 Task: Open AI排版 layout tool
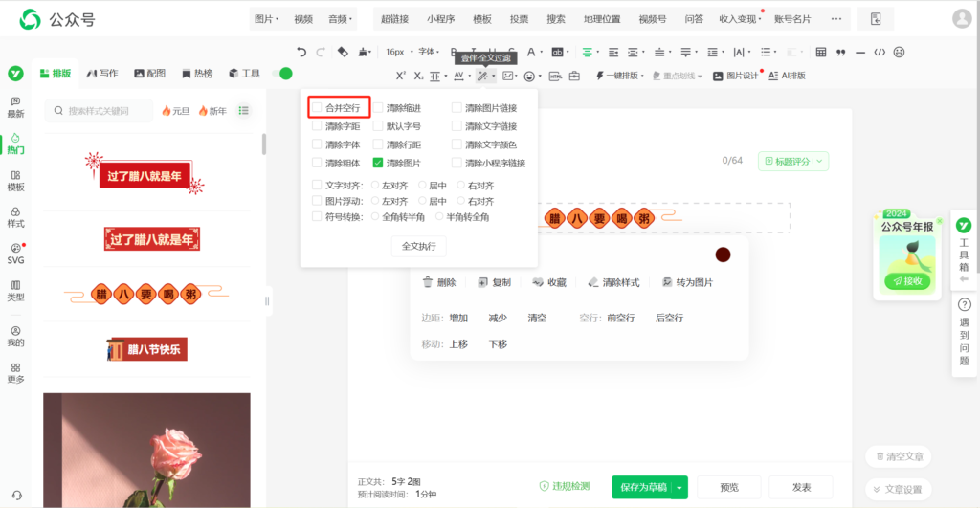pos(787,76)
